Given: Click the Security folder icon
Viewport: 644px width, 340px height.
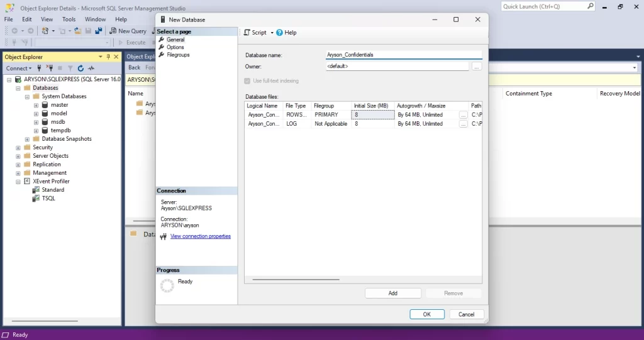Looking at the screenshot, I should coord(27,147).
